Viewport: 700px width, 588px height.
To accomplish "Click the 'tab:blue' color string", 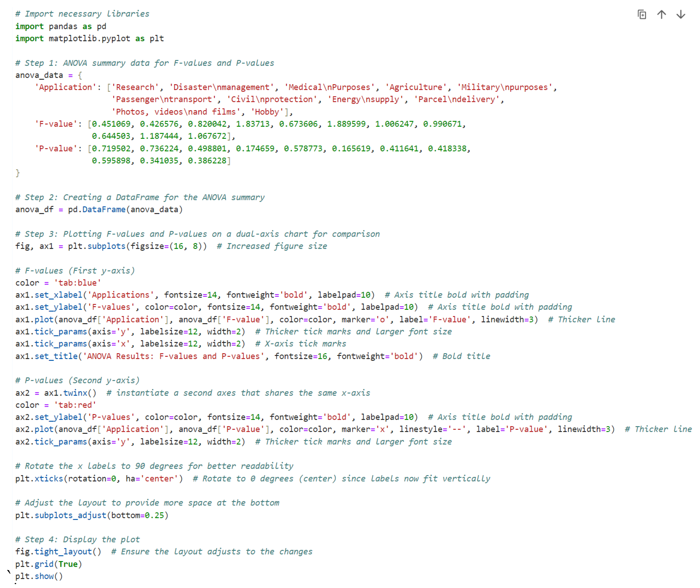I will tap(77, 283).
